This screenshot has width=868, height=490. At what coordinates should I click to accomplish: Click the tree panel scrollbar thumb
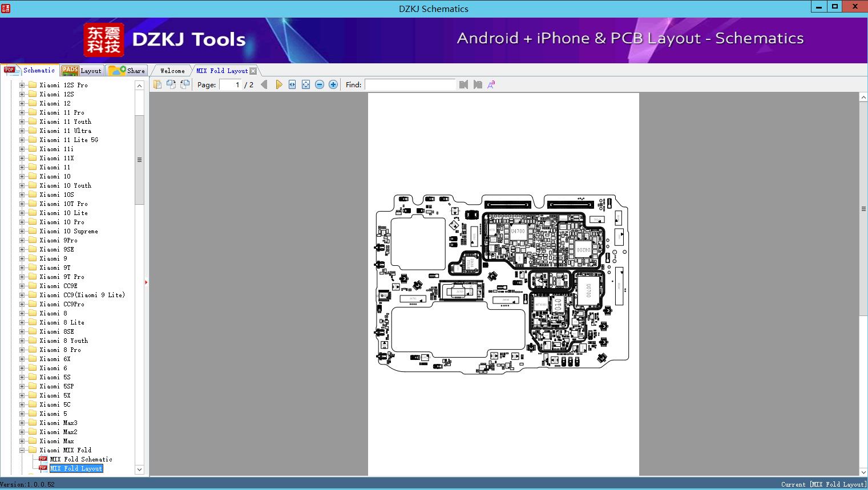coord(139,160)
